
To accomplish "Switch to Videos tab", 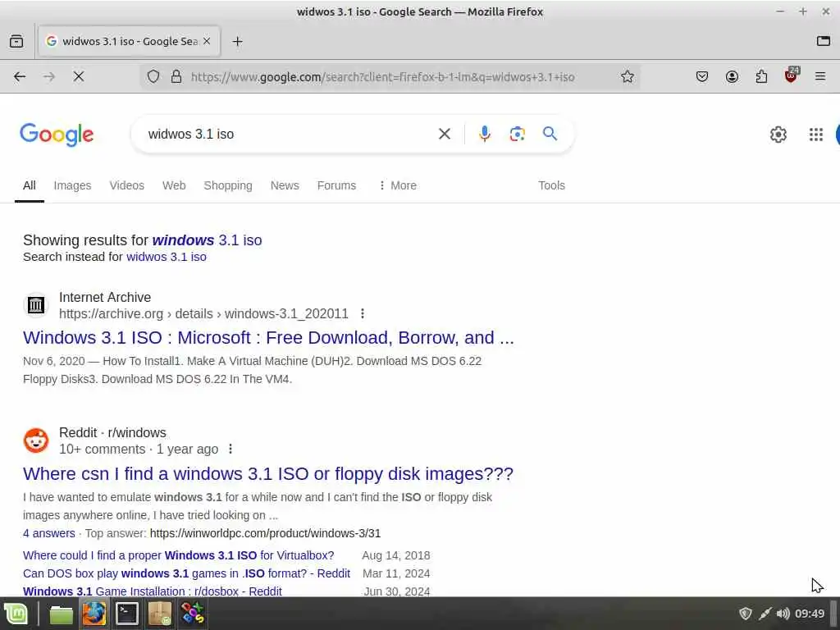I will pos(127,185).
